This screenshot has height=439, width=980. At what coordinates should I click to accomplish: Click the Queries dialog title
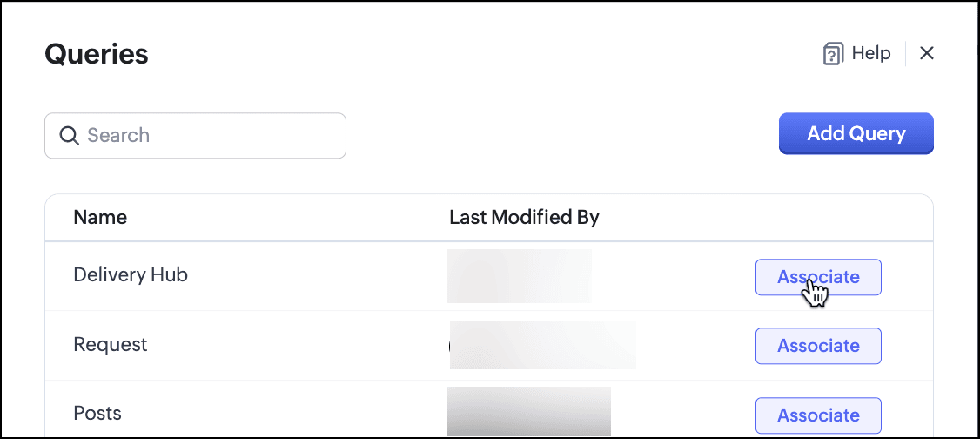tap(97, 55)
